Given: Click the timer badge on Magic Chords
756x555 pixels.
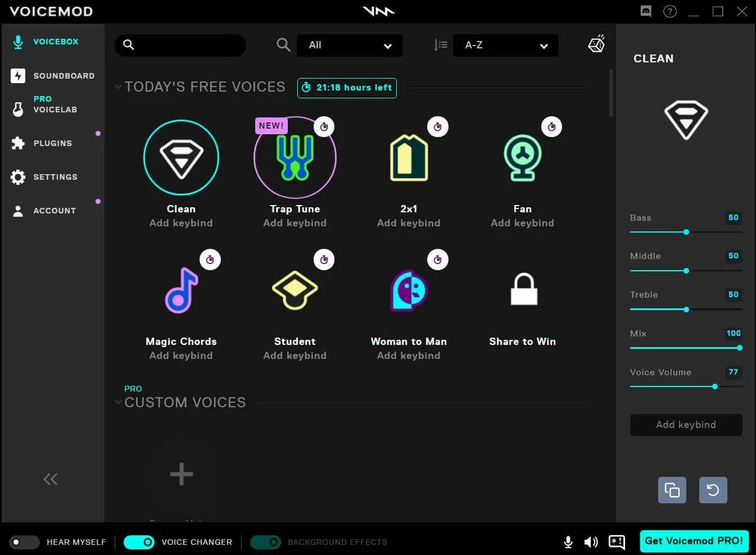Looking at the screenshot, I should tap(210, 260).
